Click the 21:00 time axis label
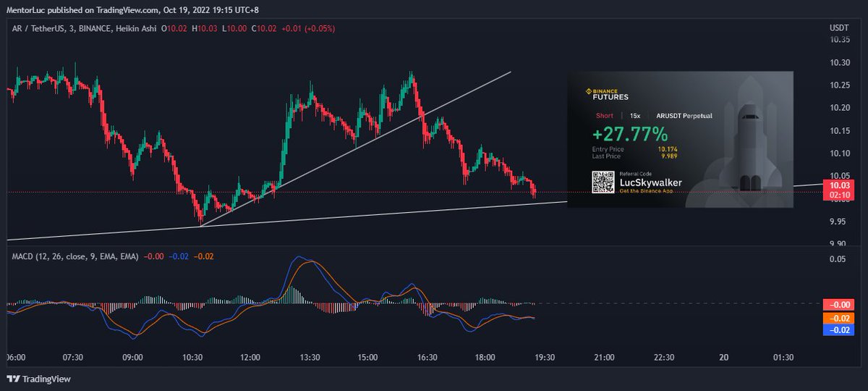This screenshot has height=391, width=868. (x=604, y=357)
